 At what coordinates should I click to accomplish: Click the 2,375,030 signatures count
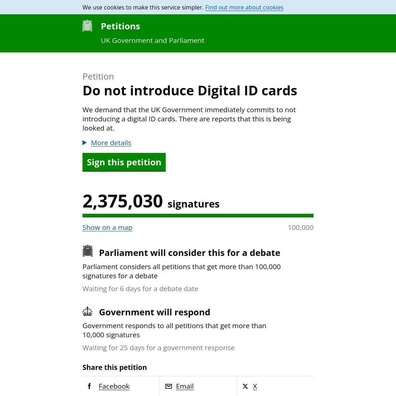click(151, 201)
